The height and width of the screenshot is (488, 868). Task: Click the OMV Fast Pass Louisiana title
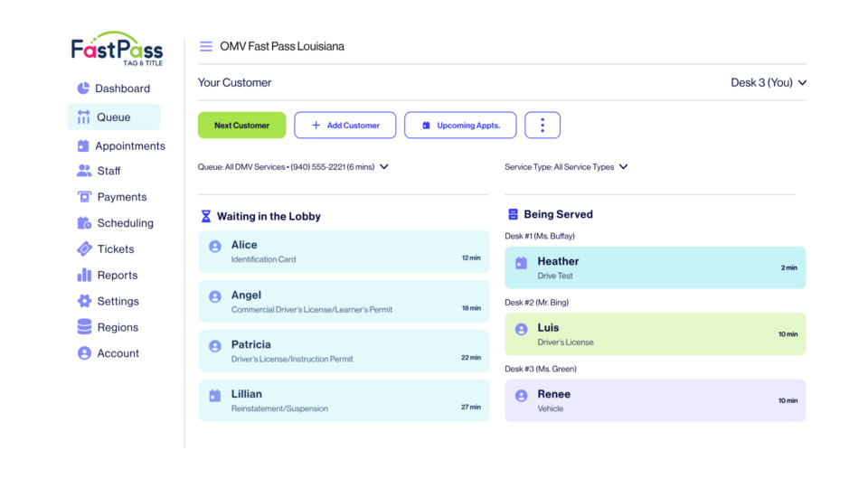282,46
